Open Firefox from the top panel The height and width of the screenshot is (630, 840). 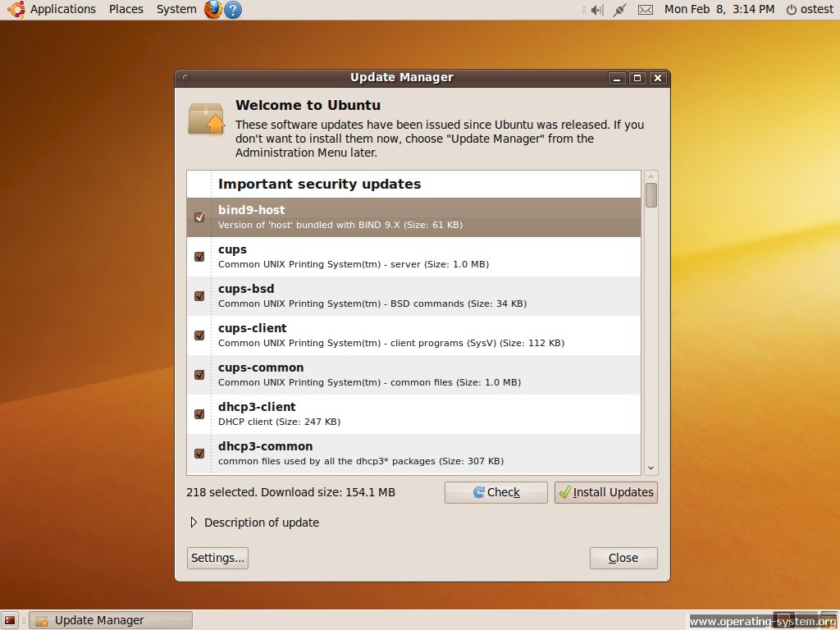pyautogui.click(x=213, y=10)
